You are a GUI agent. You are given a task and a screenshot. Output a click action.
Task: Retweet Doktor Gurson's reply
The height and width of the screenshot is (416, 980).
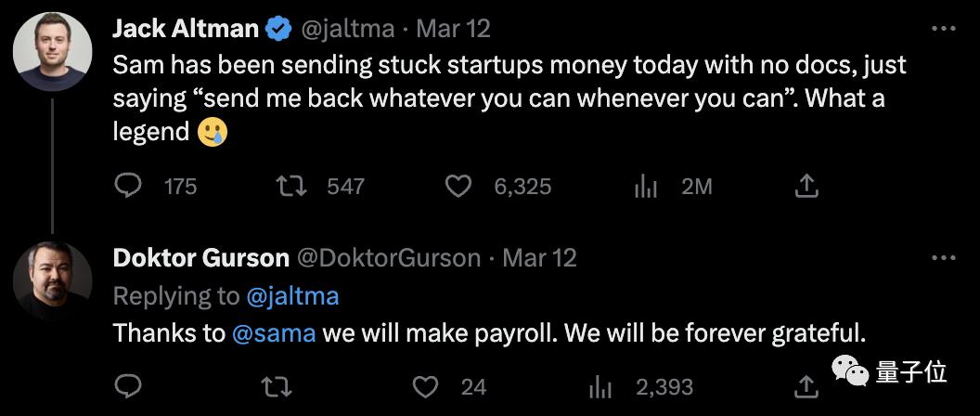(x=274, y=385)
